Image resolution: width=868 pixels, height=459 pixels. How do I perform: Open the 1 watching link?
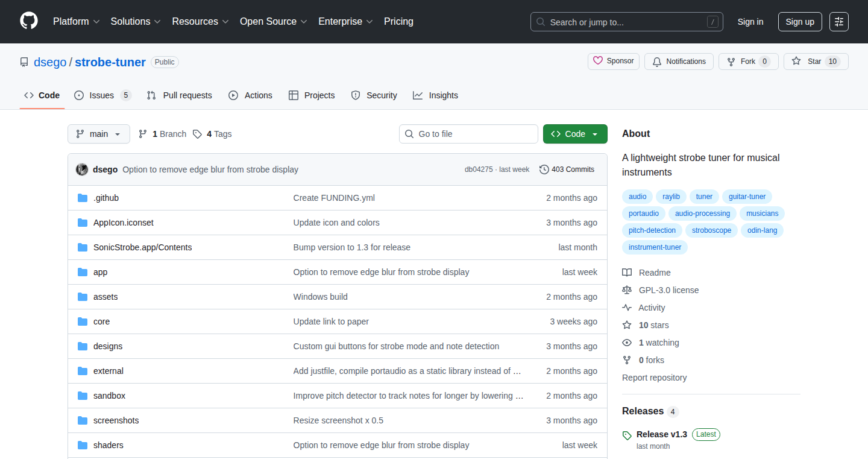(651, 343)
